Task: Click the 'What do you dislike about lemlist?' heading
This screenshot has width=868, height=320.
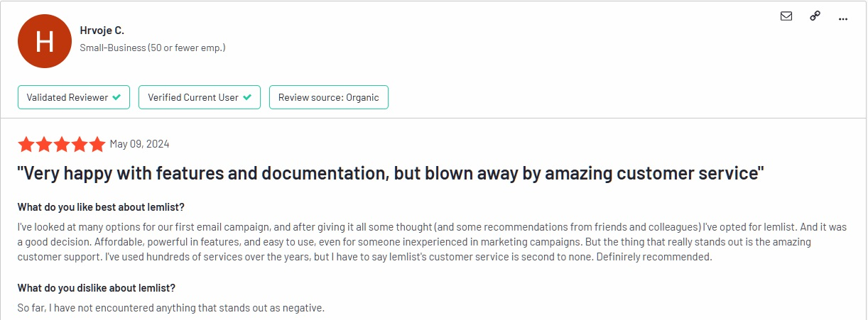Action: tap(97, 288)
